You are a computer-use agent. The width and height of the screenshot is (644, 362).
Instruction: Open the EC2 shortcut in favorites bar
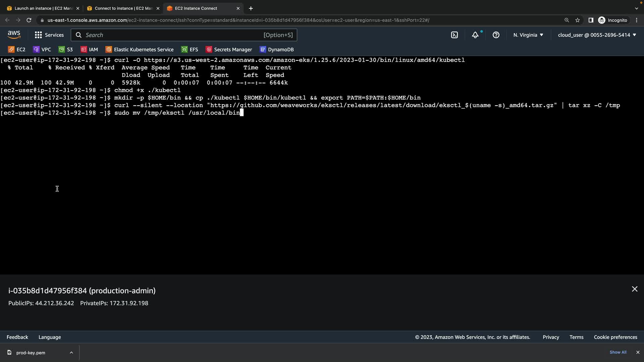tap(17, 50)
